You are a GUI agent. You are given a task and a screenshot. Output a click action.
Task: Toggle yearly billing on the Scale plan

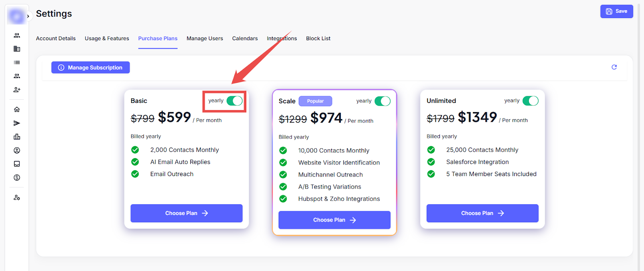[382, 101]
